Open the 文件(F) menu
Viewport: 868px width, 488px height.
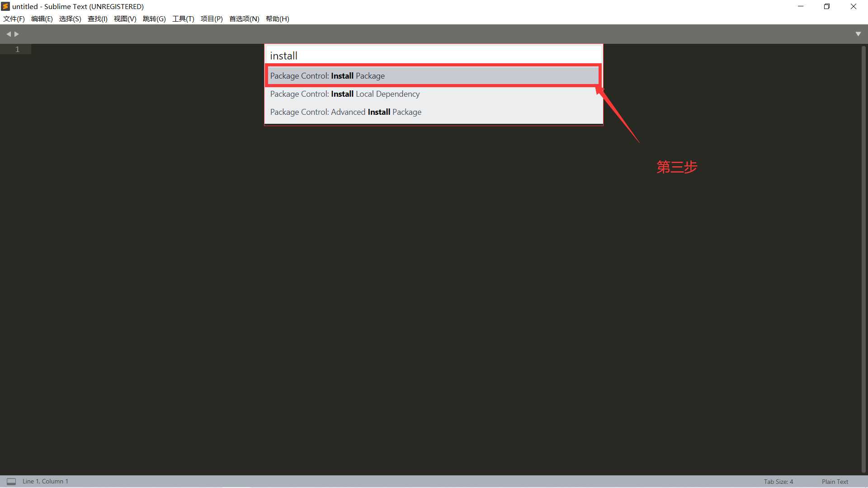coord(14,19)
